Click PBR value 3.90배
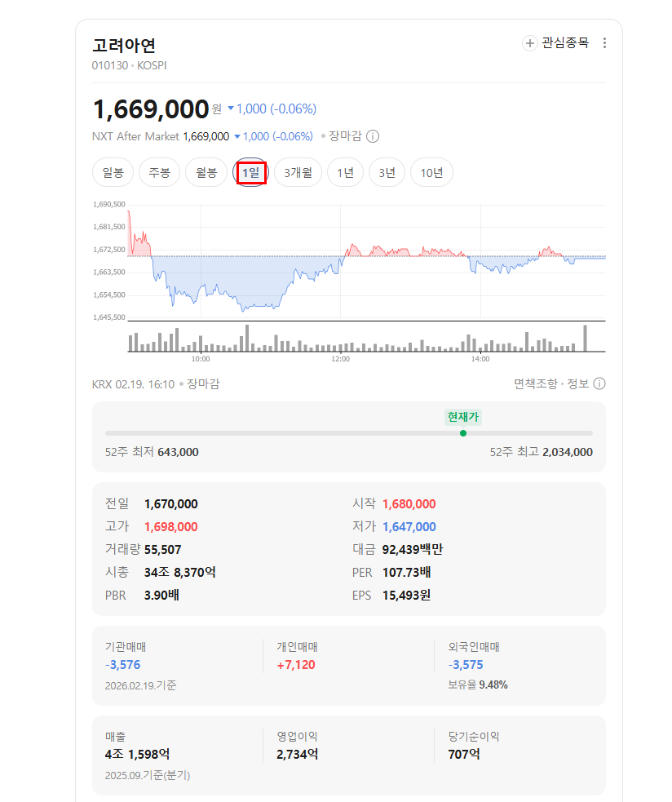The height and width of the screenshot is (802, 672). [161, 596]
